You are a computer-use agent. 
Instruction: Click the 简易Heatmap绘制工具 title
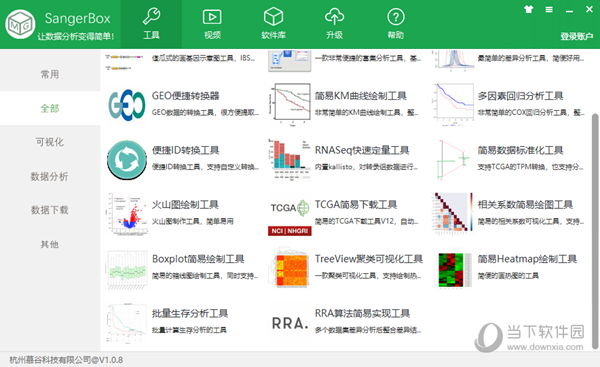pyautogui.click(x=527, y=259)
